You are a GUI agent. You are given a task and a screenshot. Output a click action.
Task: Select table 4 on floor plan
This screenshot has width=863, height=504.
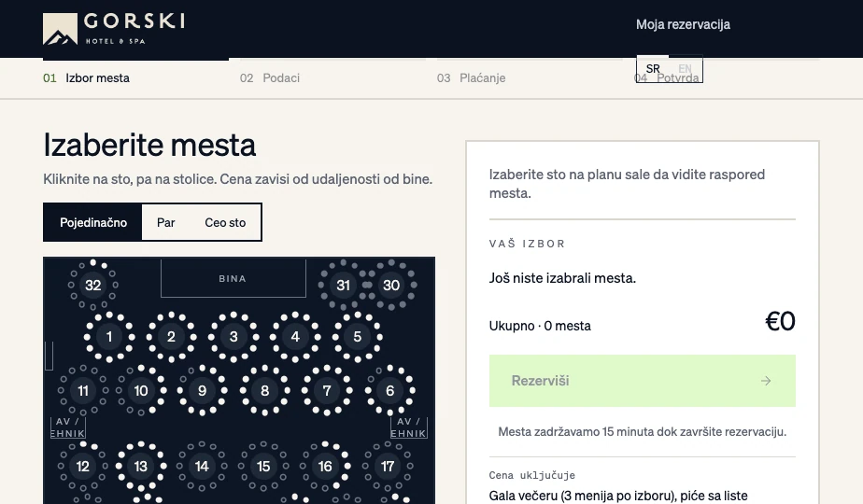click(295, 336)
